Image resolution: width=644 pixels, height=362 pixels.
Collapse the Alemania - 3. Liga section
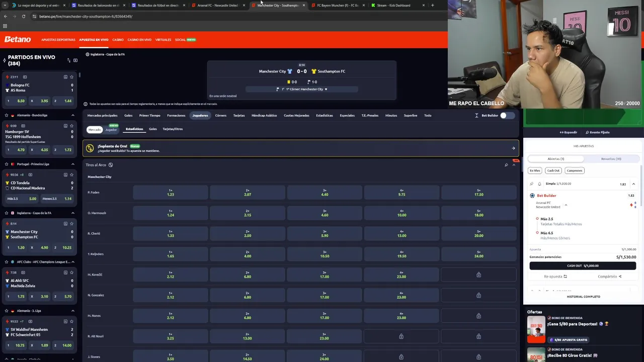(73, 311)
